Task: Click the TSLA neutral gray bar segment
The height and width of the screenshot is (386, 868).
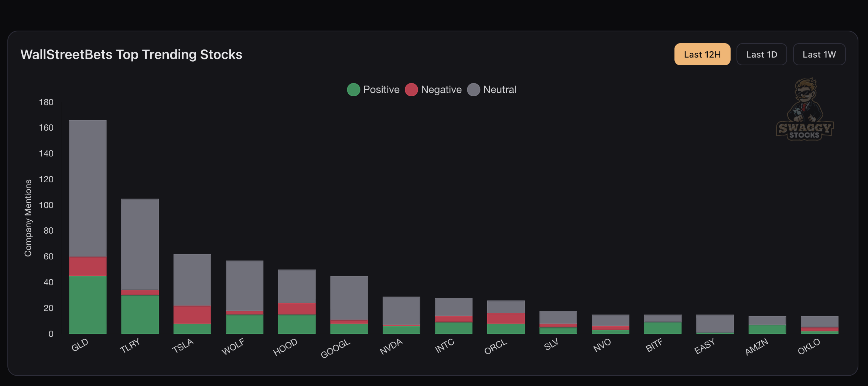Action: pos(192,280)
